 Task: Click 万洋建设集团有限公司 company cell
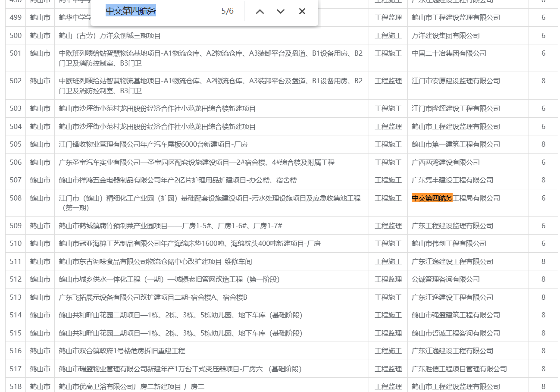445,35
